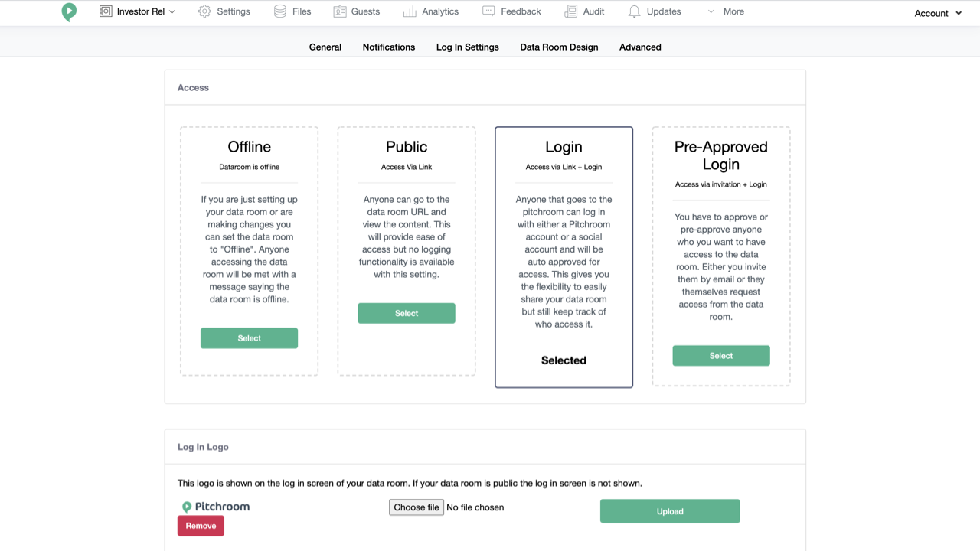Select the Public access option
980x551 pixels.
(x=407, y=313)
